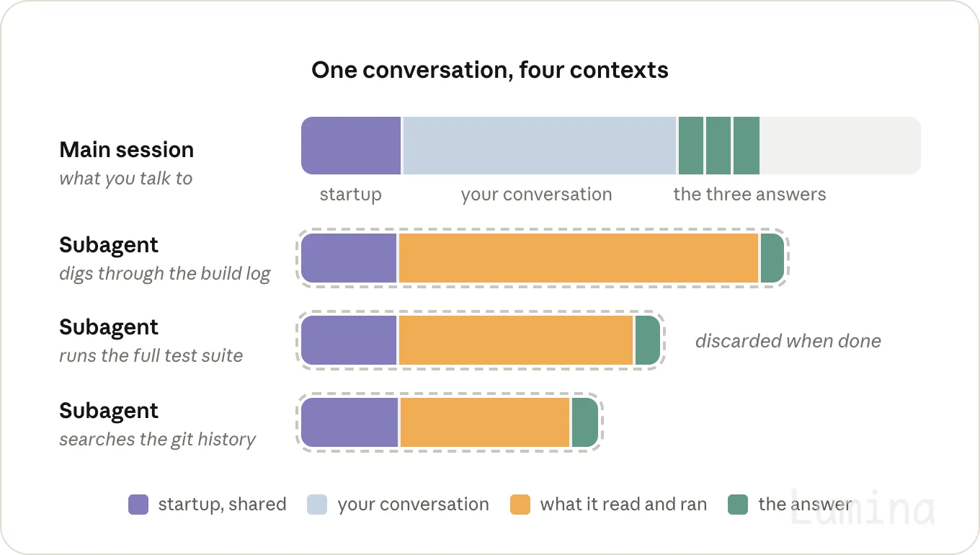The image size is (980, 555).
Task: Select the orange segment of test suite subagent
Action: (516, 340)
